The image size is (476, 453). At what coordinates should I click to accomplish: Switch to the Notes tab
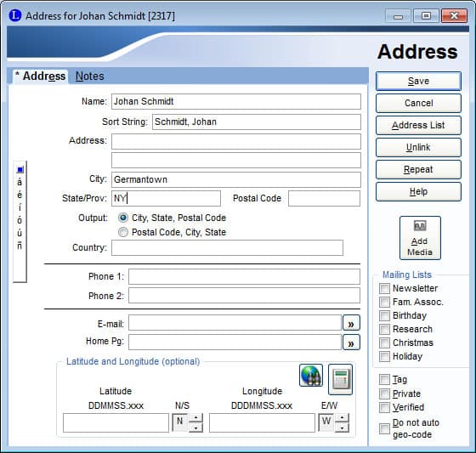(x=89, y=76)
